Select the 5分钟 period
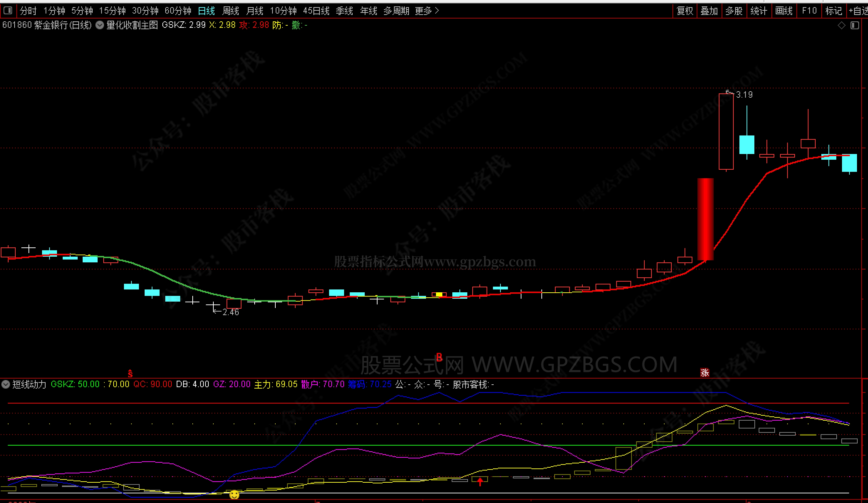 (x=82, y=11)
